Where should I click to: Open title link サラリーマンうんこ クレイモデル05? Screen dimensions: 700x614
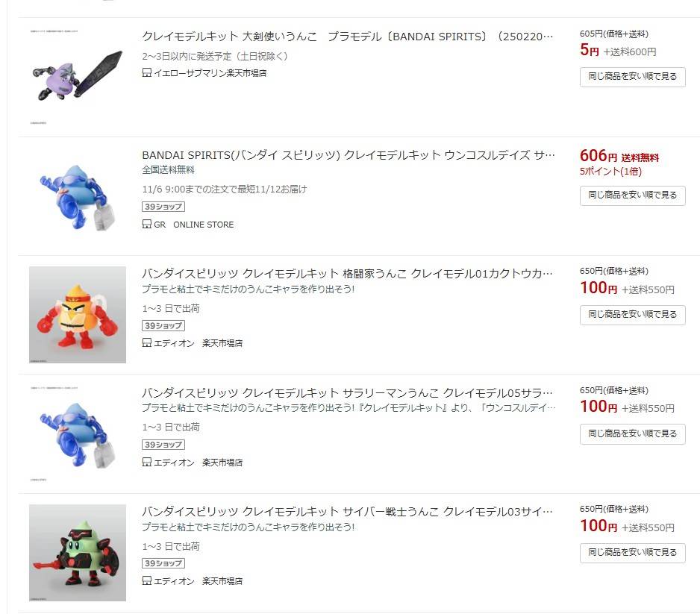[x=347, y=392]
